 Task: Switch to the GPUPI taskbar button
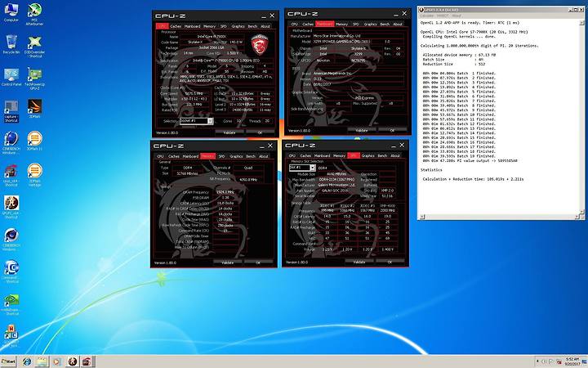73,361
